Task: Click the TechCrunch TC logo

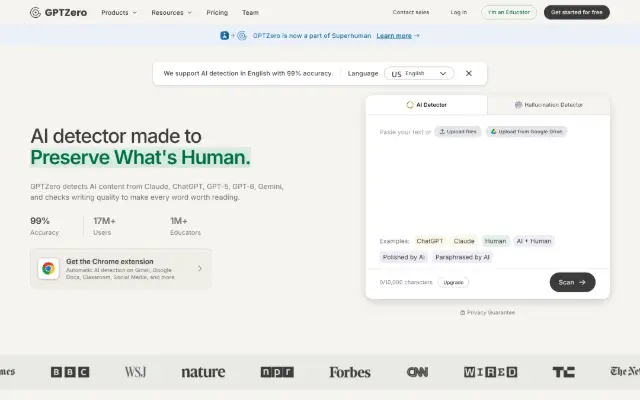Action: 564,372
